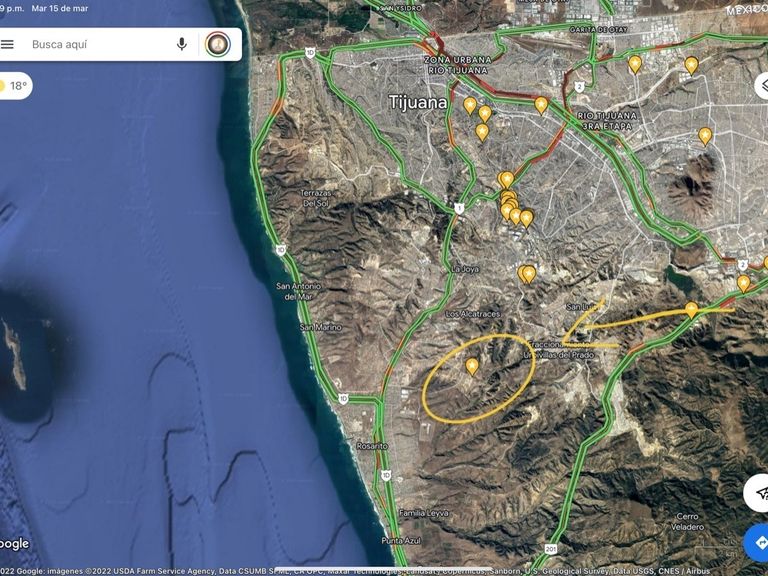
Task: Select the starred pin on the yellow arrow
Action: click(x=691, y=310)
